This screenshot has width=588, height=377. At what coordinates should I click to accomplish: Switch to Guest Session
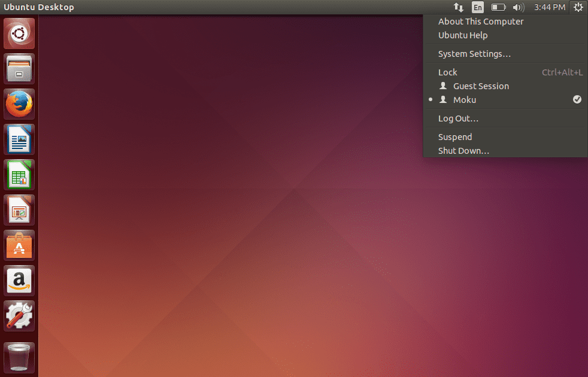[505, 86]
